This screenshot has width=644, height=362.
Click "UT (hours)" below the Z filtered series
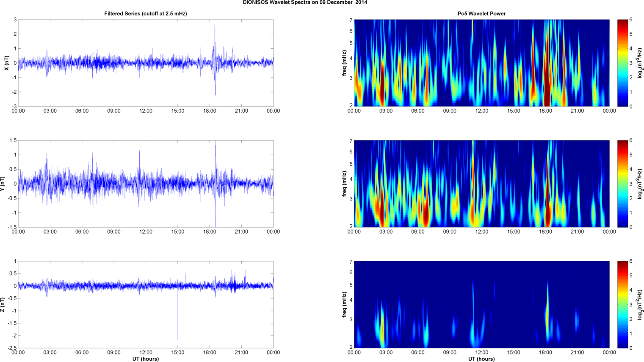pyautogui.click(x=146, y=359)
